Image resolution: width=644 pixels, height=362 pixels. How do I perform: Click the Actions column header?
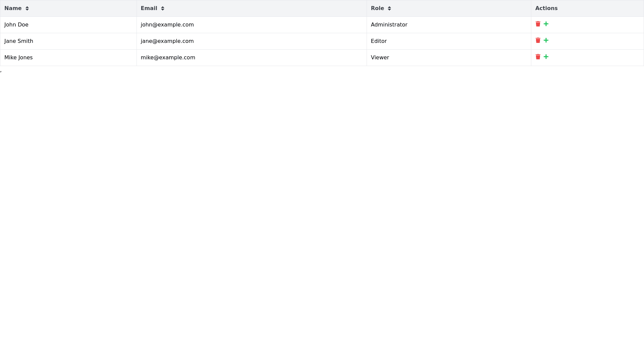[546, 8]
